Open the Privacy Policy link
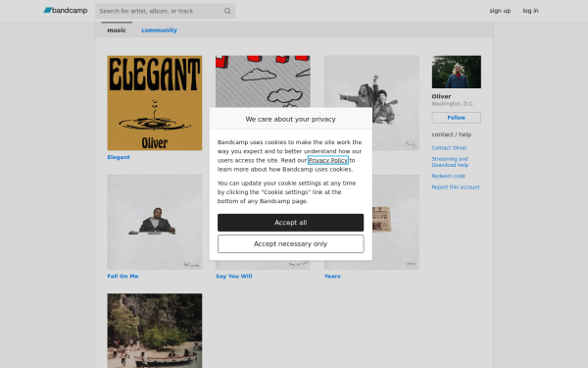588x368 pixels. 327,160
